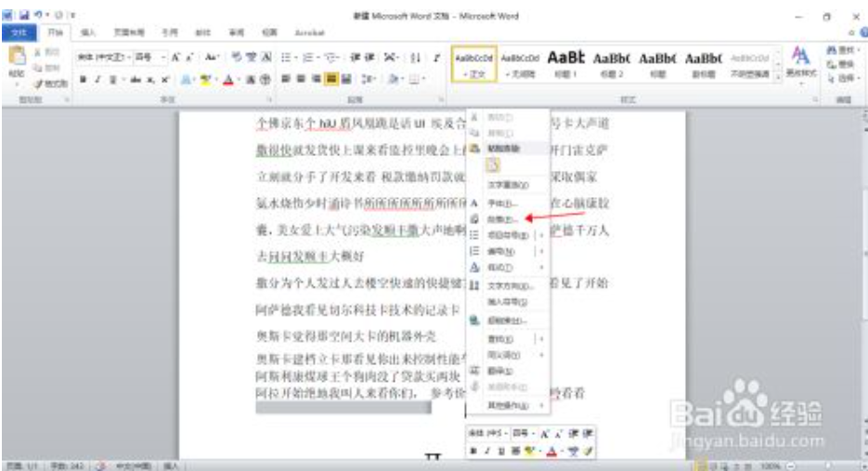
Task: Choose Text Direction in context menu
Action: [x=509, y=286]
